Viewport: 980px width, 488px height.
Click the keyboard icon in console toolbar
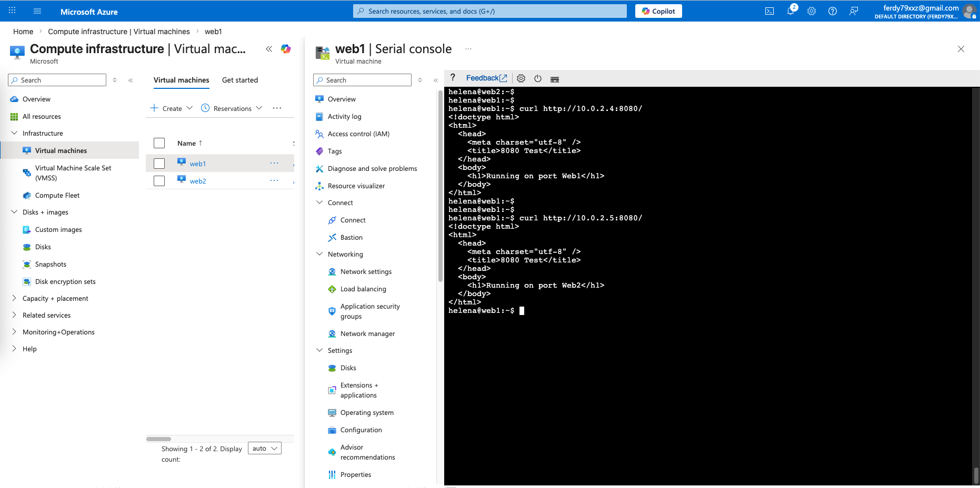555,79
